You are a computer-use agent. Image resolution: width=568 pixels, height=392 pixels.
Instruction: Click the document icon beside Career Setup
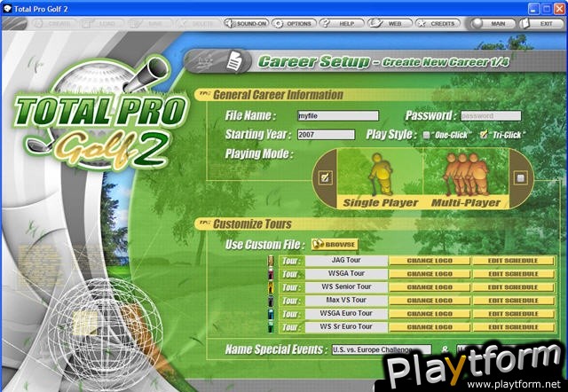234,61
